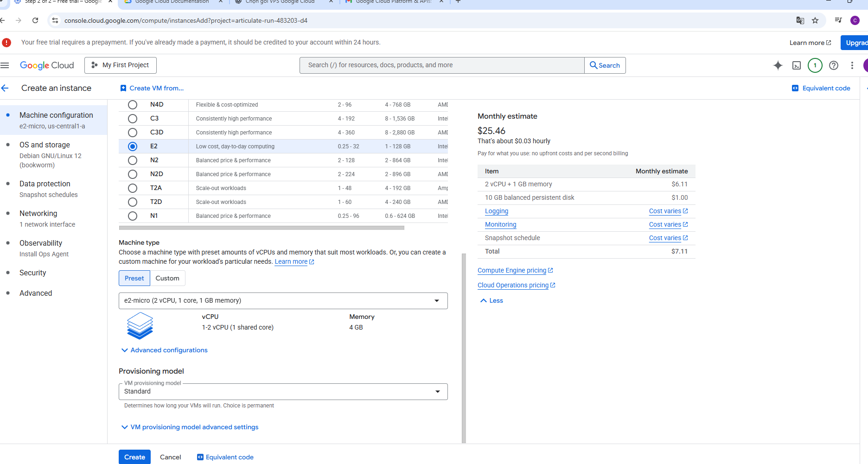868x464 pixels.
Task: Go to OS and storage section
Action: point(45,145)
